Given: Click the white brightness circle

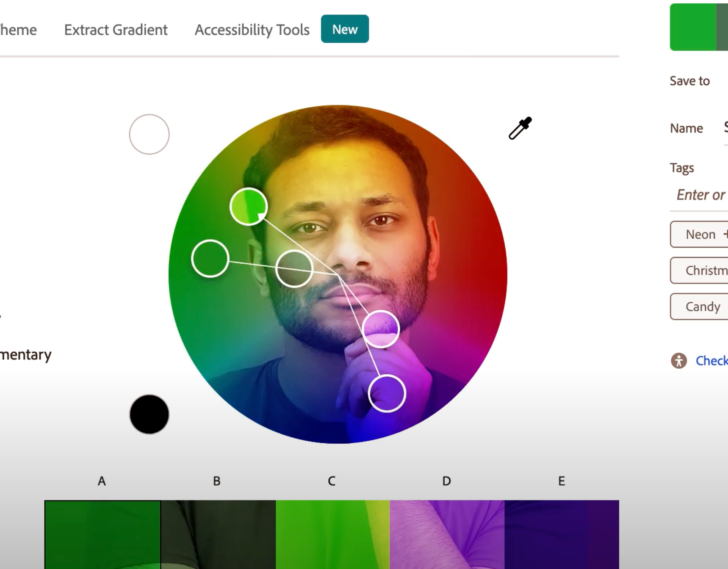Looking at the screenshot, I should coord(149,134).
